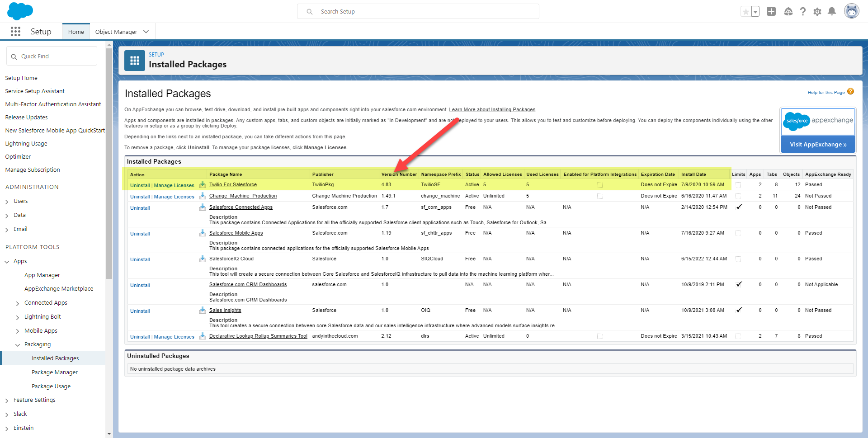Expand the Users section in sidebar

[7, 202]
